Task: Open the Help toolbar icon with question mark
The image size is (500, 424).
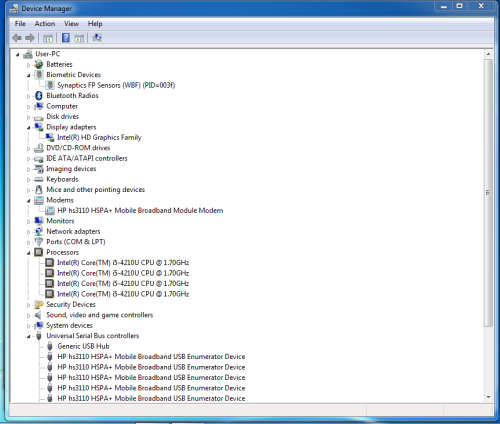Action: tap(66, 38)
